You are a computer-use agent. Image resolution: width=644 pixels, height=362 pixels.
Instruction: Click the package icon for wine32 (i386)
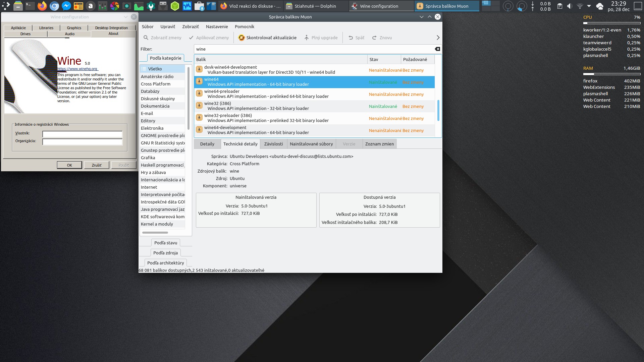(x=199, y=105)
